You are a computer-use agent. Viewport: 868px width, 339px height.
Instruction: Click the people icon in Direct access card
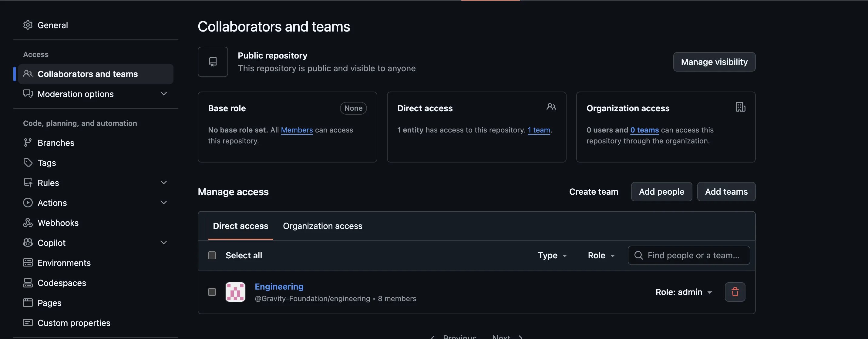click(x=551, y=107)
